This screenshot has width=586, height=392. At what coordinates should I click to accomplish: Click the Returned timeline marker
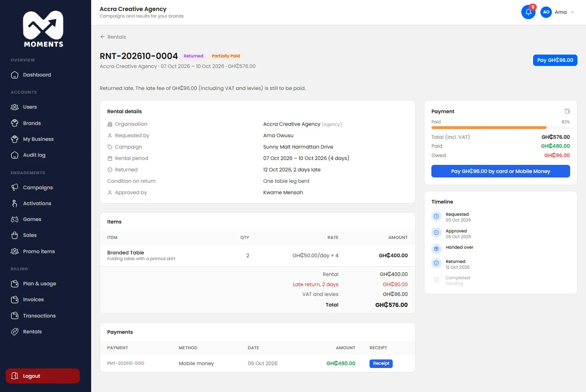(x=436, y=263)
